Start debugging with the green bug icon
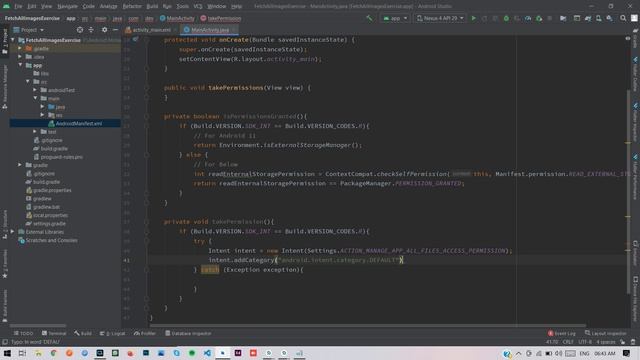 (506, 18)
